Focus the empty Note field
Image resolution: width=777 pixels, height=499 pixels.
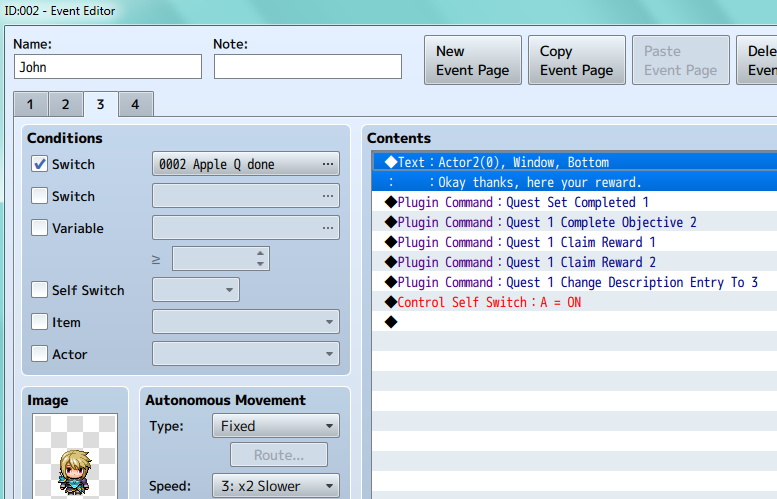click(x=308, y=67)
